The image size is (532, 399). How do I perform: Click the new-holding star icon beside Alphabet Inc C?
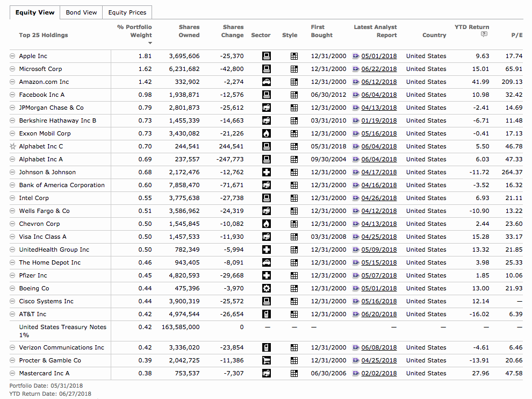click(x=12, y=146)
